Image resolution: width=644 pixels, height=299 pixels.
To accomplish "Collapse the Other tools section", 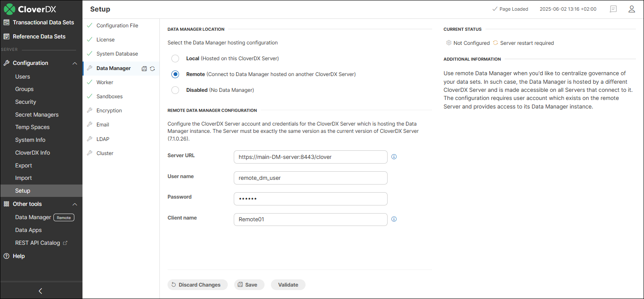I will tap(75, 204).
